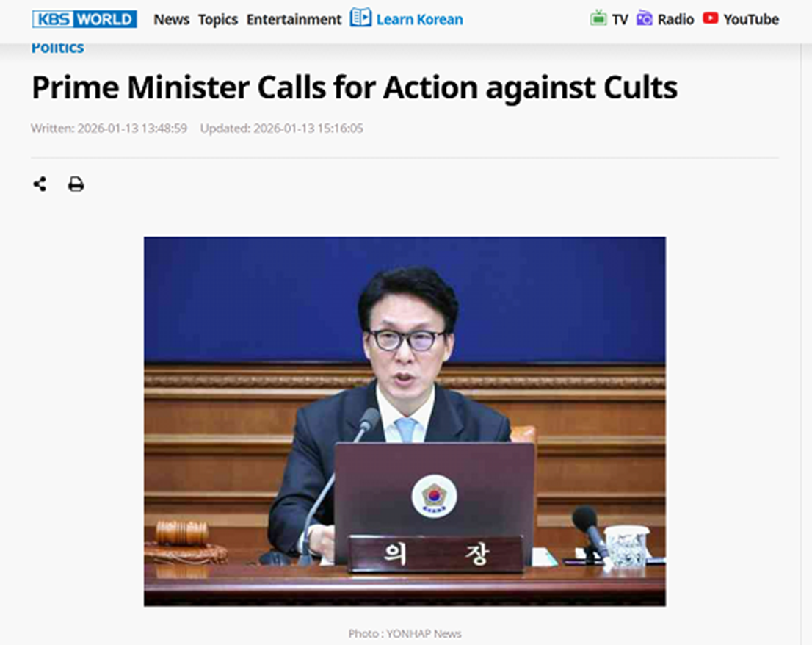Open the Entertainment menu

[x=294, y=20]
